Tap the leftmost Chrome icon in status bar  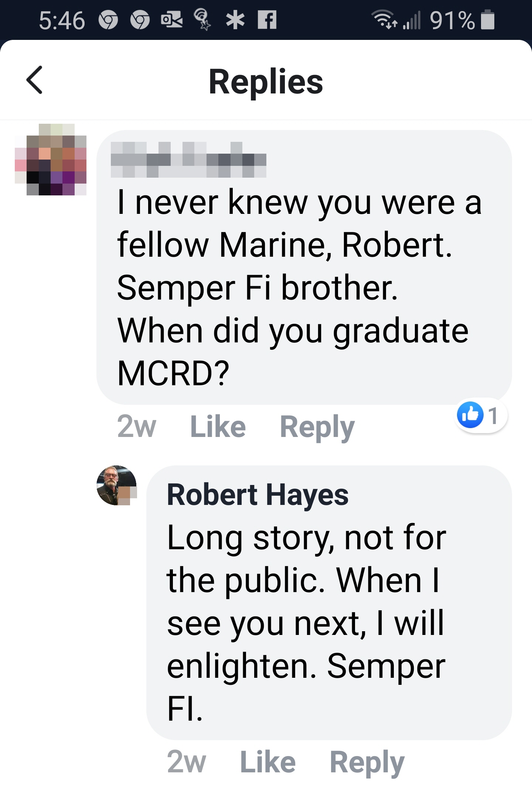(x=108, y=20)
